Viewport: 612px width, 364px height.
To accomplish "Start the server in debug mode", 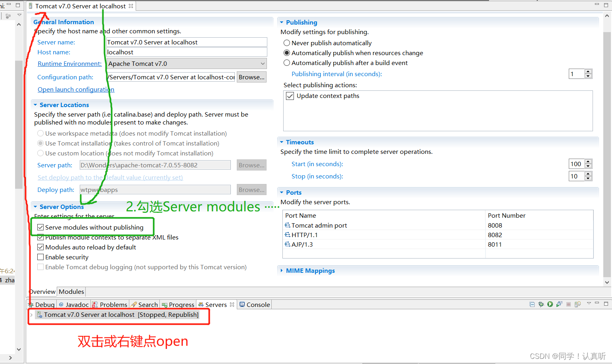I will click(541, 305).
